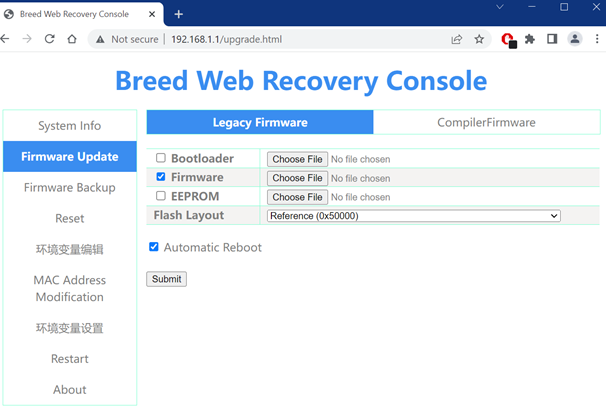Open the Extensions puzzle icon
This screenshot has height=410, width=606.
(530, 39)
